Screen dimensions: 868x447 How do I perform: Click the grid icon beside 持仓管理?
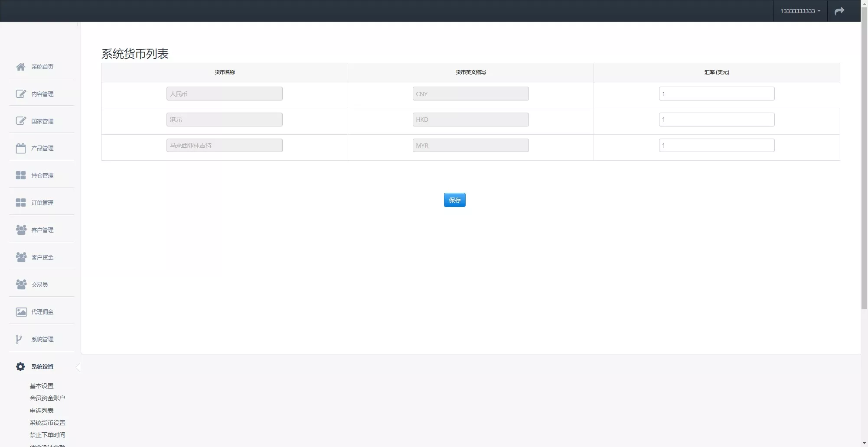[x=20, y=175]
